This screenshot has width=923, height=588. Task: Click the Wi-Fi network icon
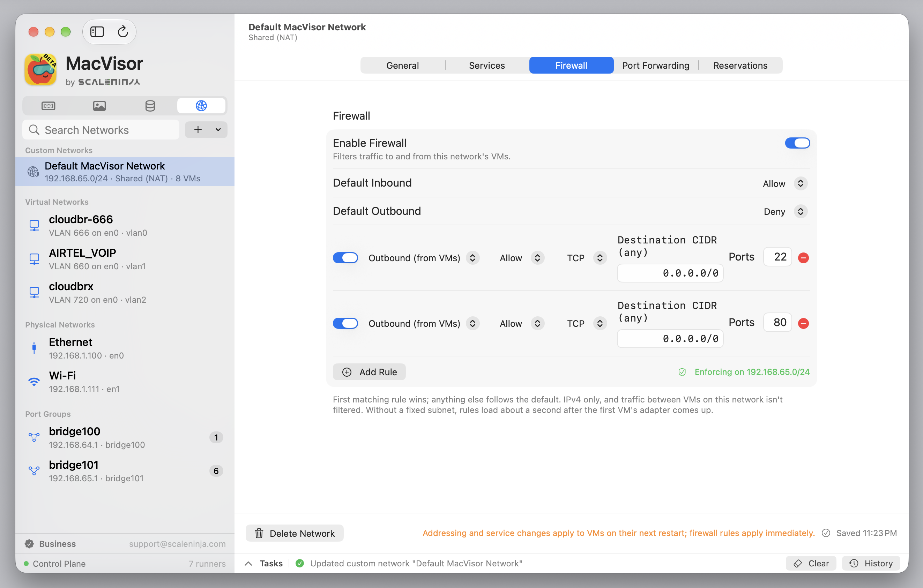[x=34, y=382]
